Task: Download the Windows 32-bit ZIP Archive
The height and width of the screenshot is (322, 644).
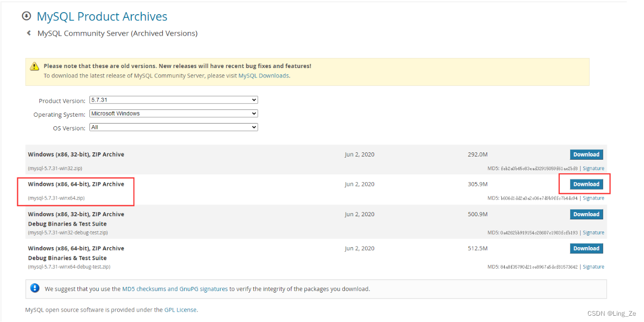Action: pyautogui.click(x=586, y=154)
